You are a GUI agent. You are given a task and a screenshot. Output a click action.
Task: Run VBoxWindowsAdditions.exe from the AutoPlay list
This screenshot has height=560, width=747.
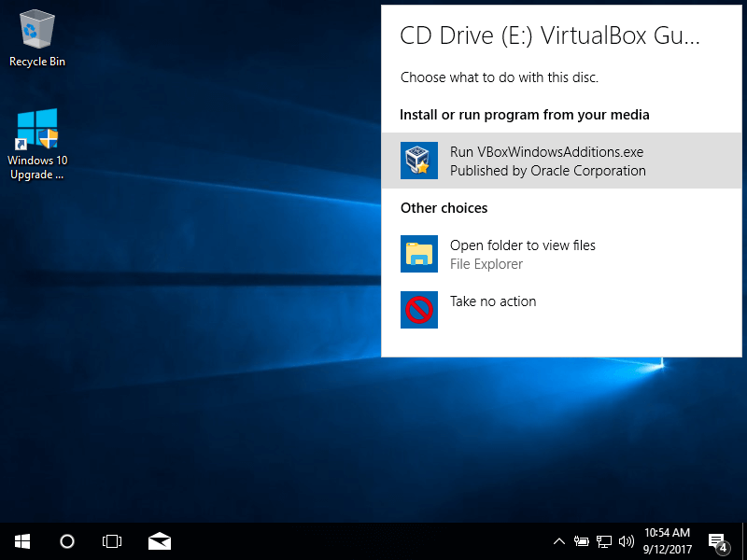(x=561, y=161)
